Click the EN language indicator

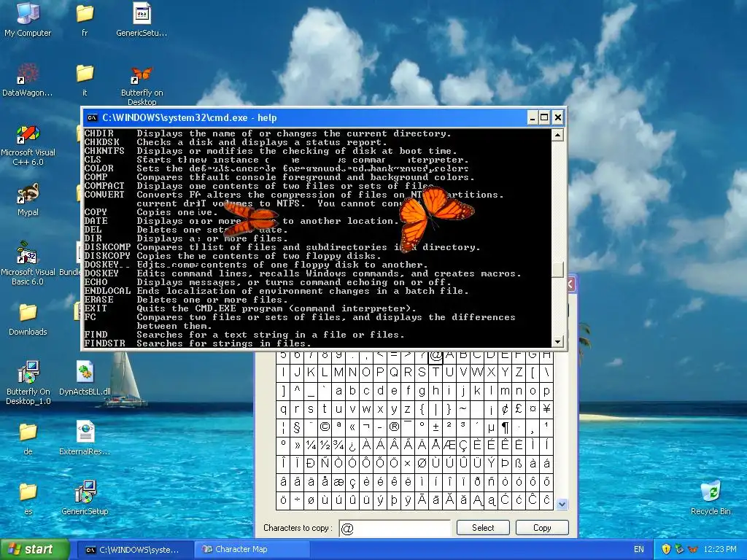[639, 549]
